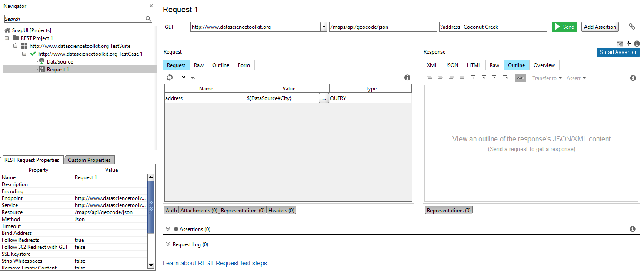Click the plus icon above Smart Assertion
The height and width of the screenshot is (271, 644).
[628, 43]
